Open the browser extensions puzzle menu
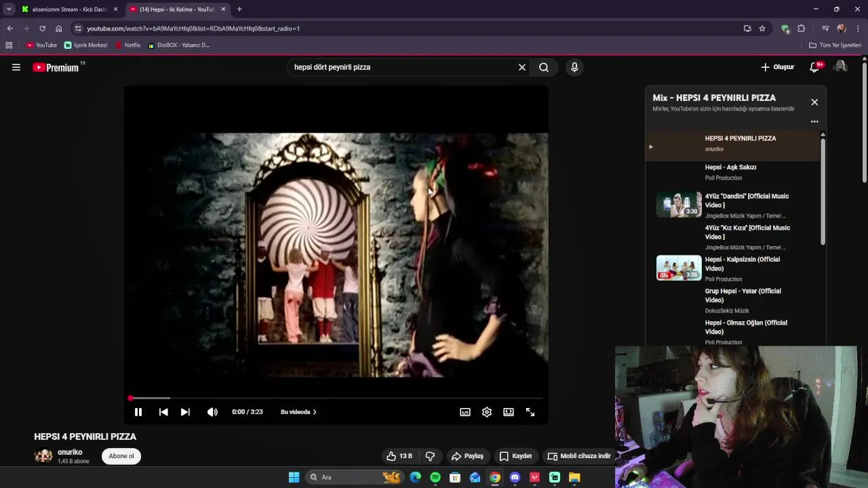The width and height of the screenshot is (868, 488). pyautogui.click(x=802, y=28)
